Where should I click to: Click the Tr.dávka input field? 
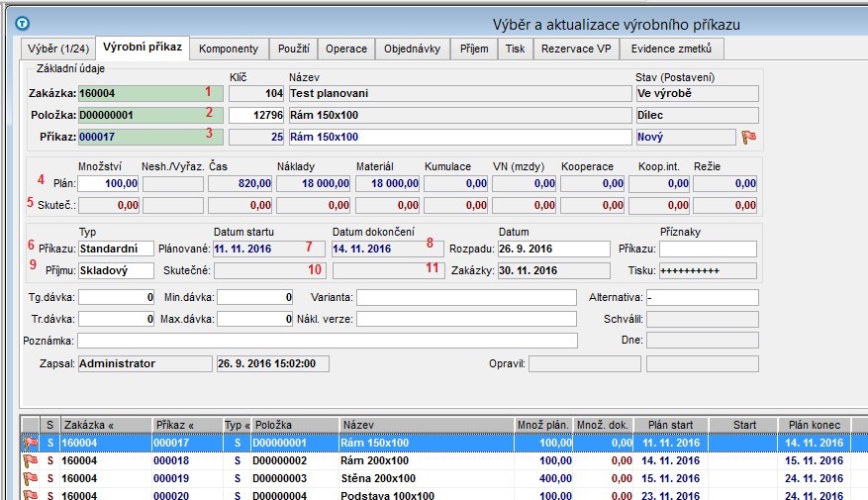pyautogui.click(x=116, y=319)
